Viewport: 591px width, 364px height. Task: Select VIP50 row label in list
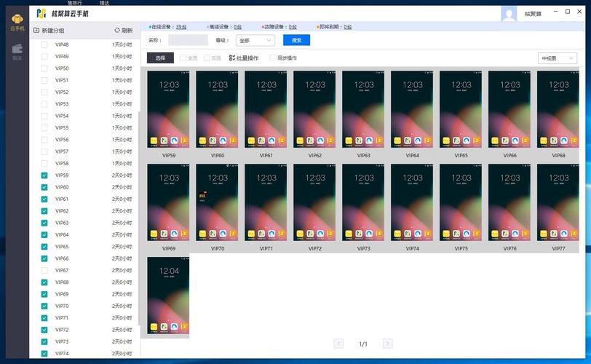point(62,68)
